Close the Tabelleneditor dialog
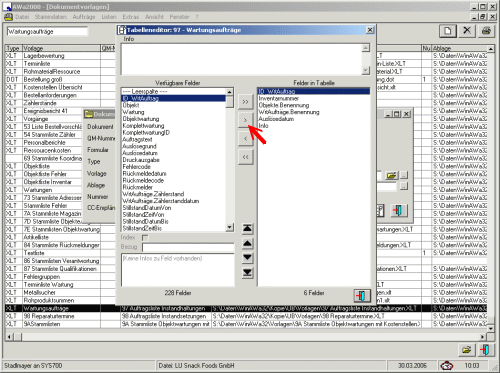The height and width of the screenshot is (373, 500). point(370,30)
